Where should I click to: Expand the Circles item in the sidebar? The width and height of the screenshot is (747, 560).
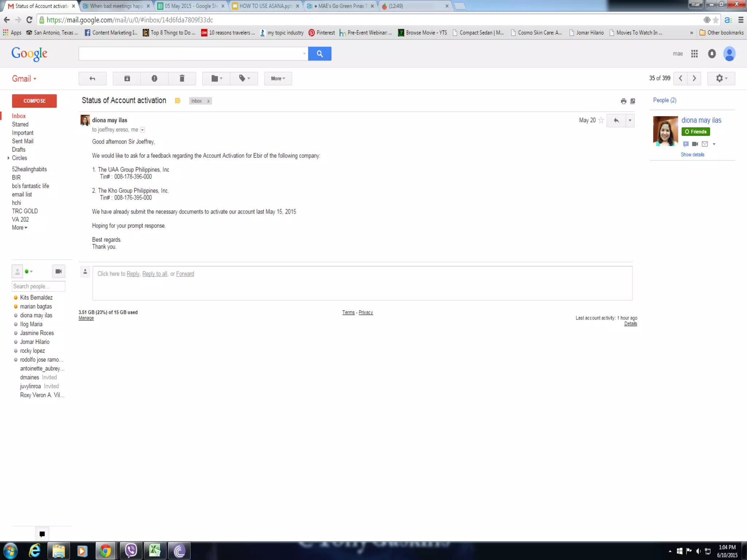click(x=8, y=158)
